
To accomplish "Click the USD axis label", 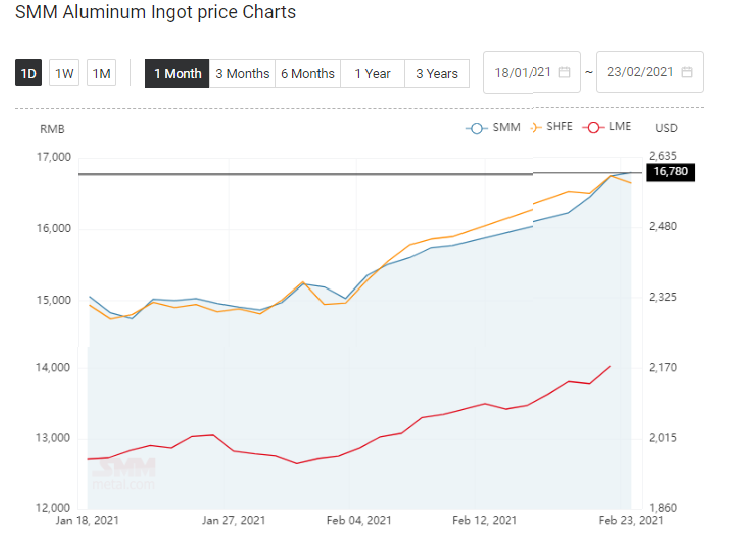I will click(x=666, y=128).
